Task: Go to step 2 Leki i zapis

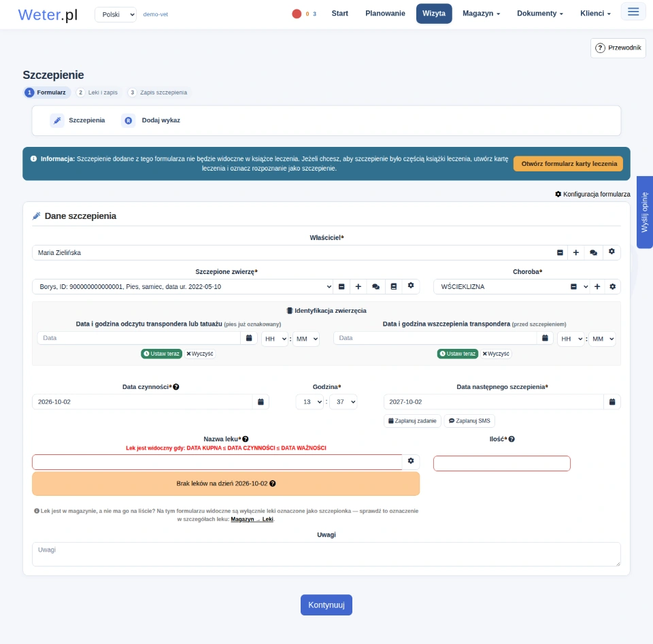Action: tap(97, 92)
